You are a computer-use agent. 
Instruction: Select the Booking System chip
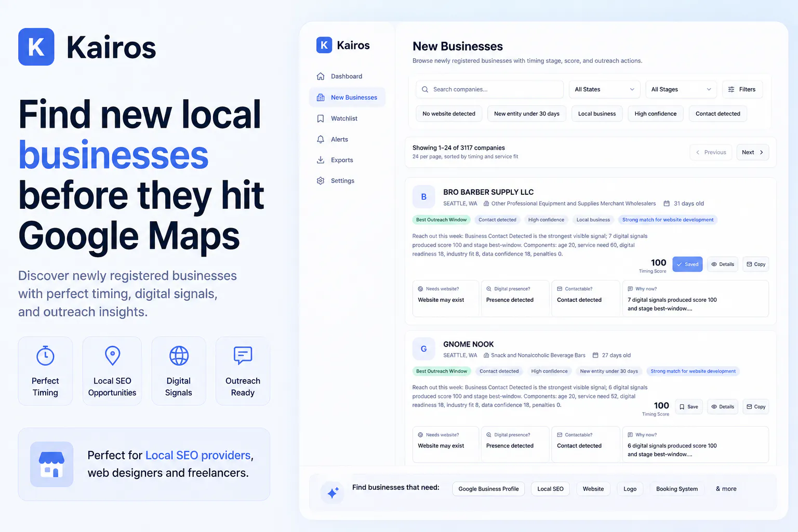coord(677,489)
